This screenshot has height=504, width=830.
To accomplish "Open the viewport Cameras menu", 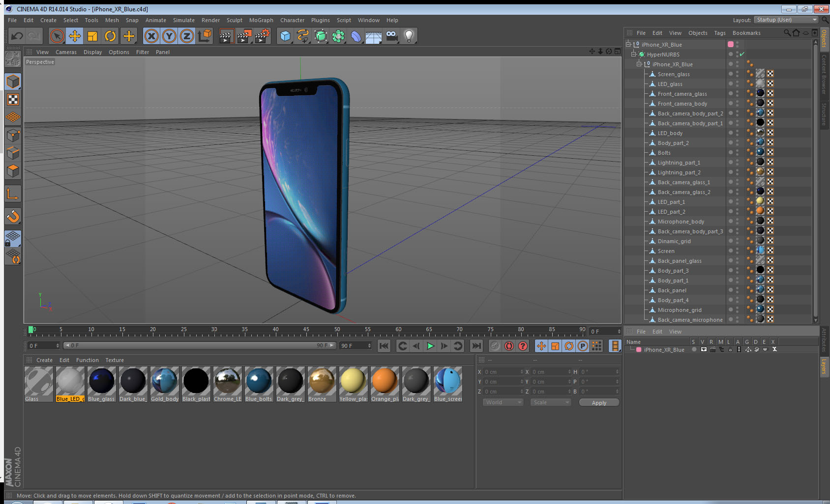I will [66, 52].
